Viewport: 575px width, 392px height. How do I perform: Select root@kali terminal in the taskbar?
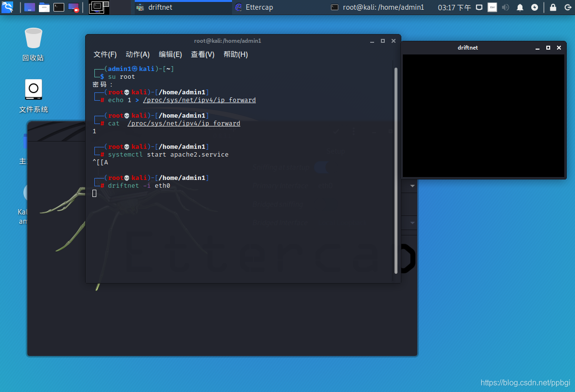[x=377, y=7]
